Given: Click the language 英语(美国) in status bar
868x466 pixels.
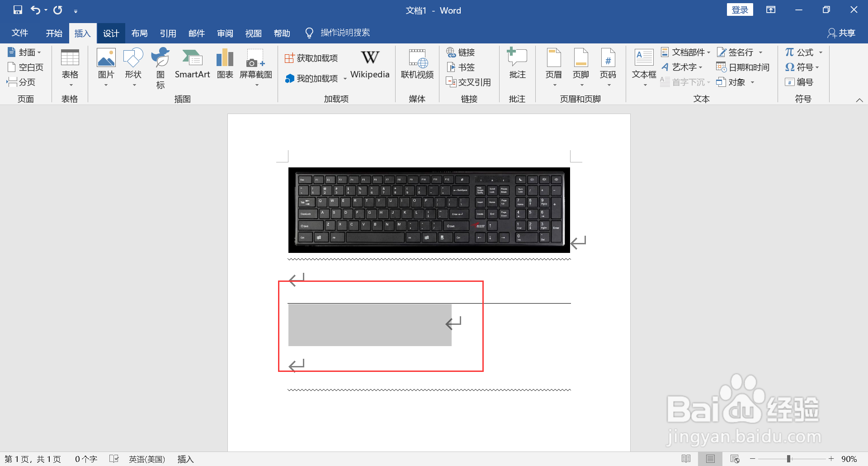Looking at the screenshot, I should click(147, 459).
